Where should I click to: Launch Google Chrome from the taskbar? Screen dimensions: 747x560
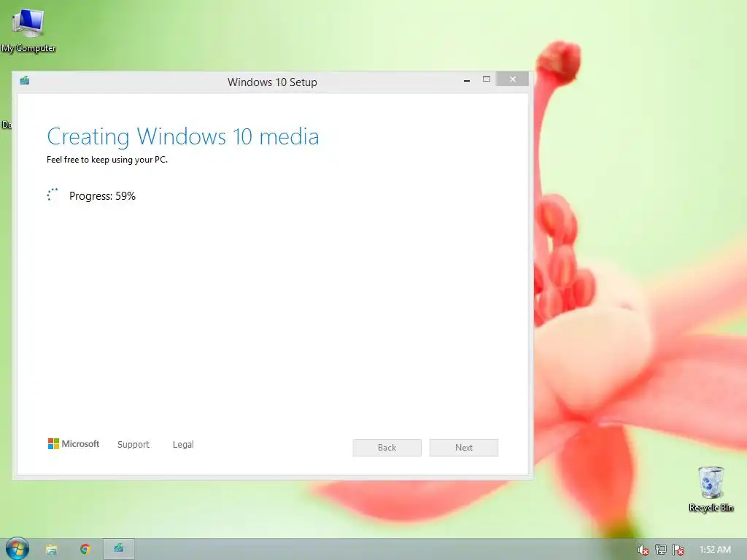click(x=85, y=549)
